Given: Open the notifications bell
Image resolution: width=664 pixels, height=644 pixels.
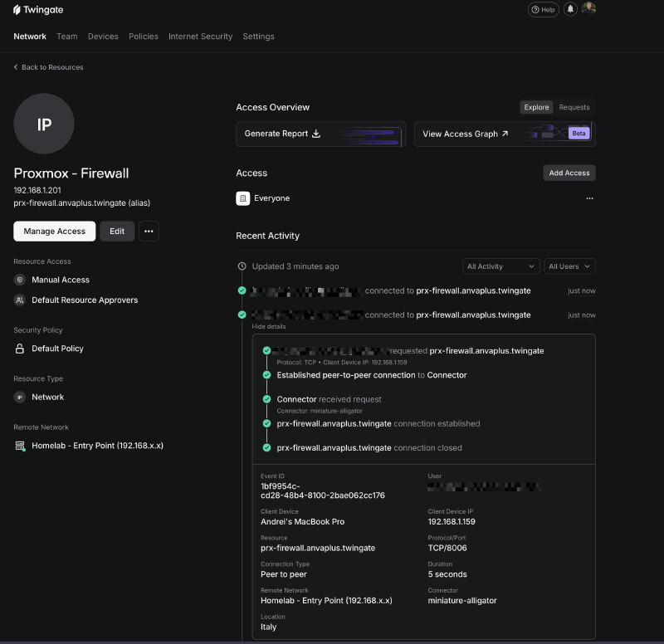Looking at the screenshot, I should click(570, 9).
